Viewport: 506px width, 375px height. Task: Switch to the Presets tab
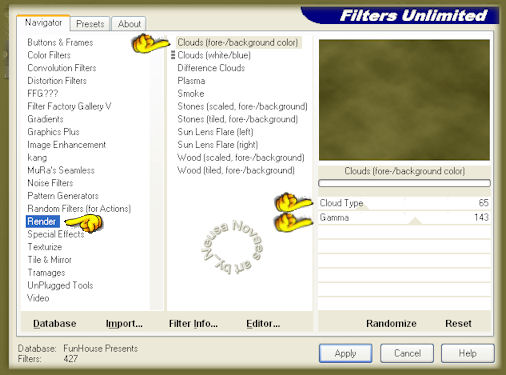tap(90, 24)
